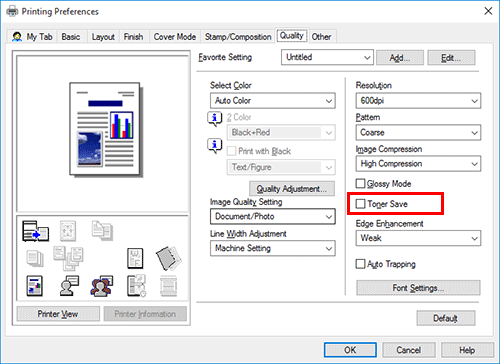Click the paper tray output icon

click(x=35, y=231)
